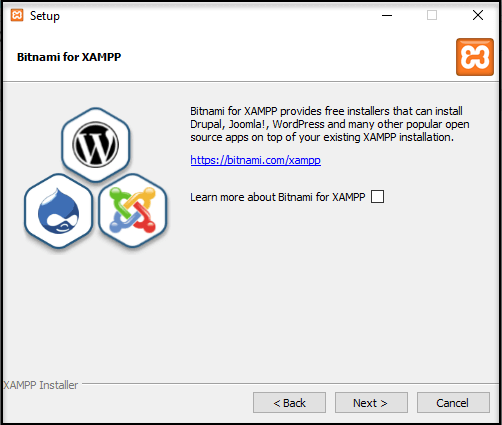Click the 'XAMPP Installer' footer label
The image size is (502, 425).
pos(40,385)
